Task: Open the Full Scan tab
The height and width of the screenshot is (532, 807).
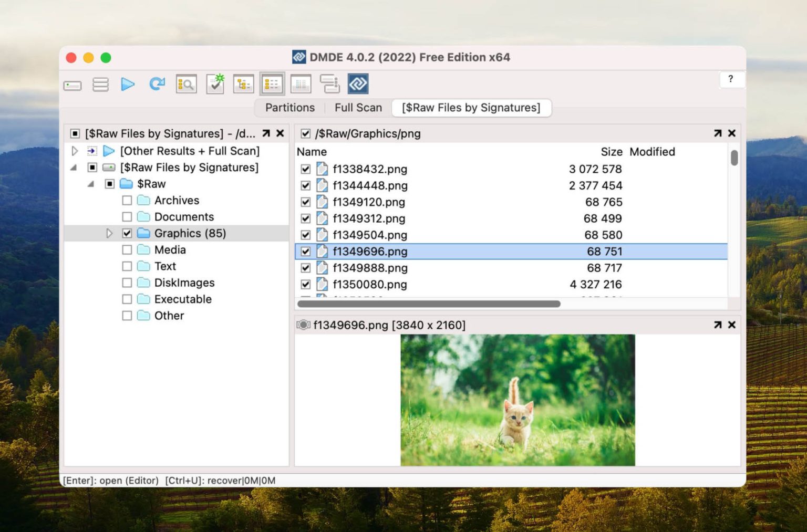Action: point(358,108)
